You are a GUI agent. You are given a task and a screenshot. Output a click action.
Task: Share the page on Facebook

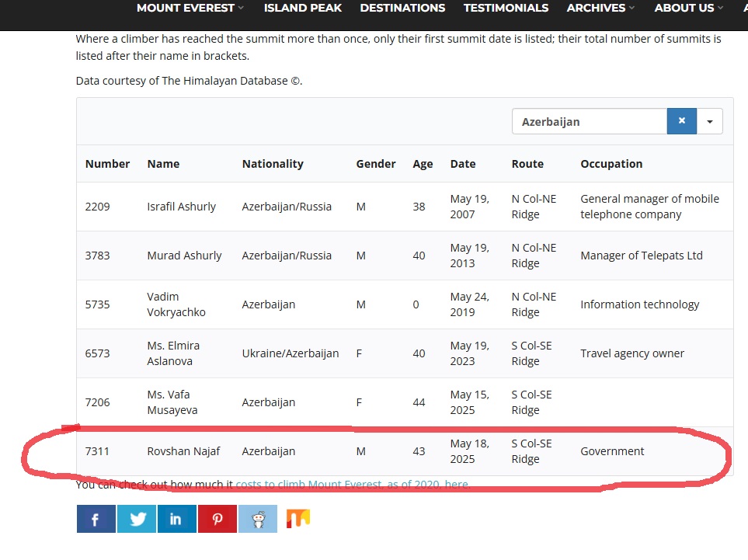pyautogui.click(x=96, y=519)
